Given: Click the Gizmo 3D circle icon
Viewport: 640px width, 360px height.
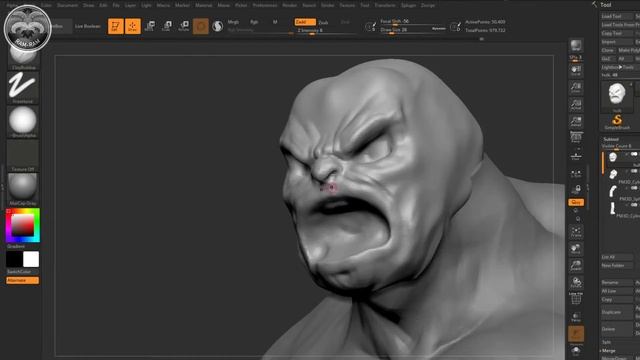Looking at the screenshot, I should pyautogui.click(x=200, y=26).
